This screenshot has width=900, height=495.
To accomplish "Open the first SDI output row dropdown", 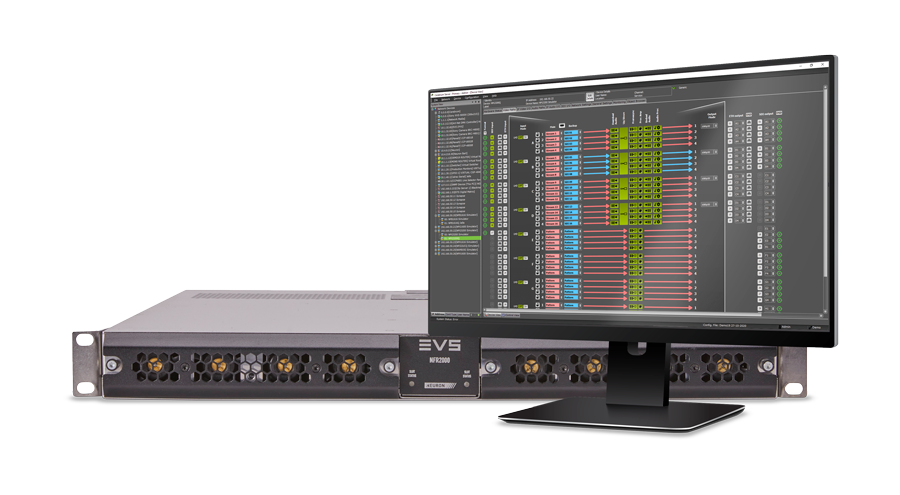I will [769, 122].
